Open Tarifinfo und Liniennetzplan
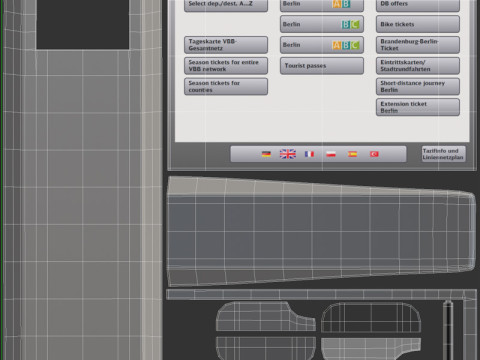 point(443,154)
